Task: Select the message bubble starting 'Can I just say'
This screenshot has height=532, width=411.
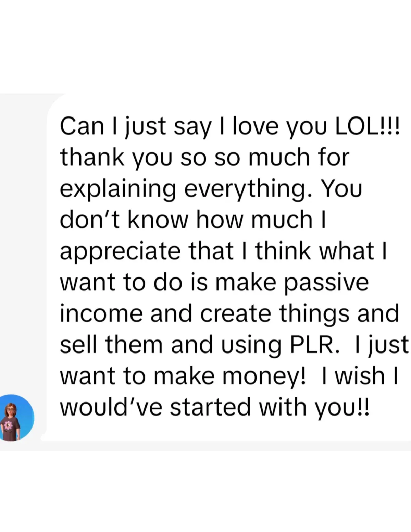Action: pyautogui.click(x=229, y=267)
